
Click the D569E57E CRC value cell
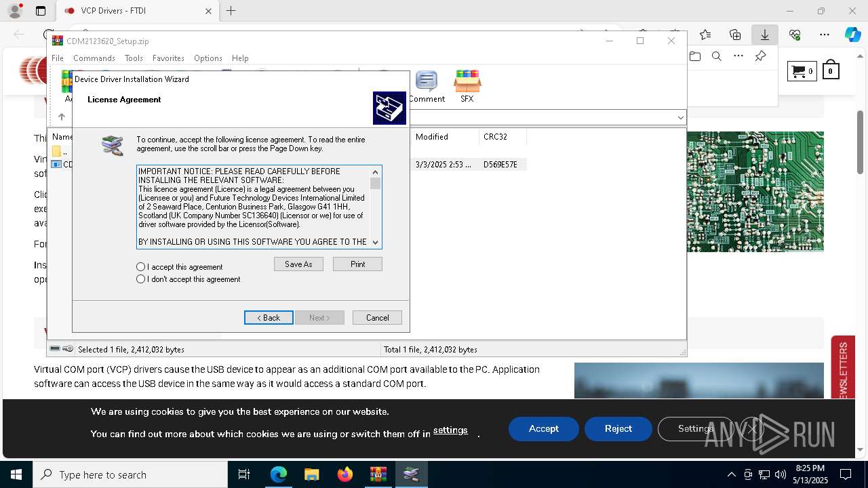tap(500, 165)
